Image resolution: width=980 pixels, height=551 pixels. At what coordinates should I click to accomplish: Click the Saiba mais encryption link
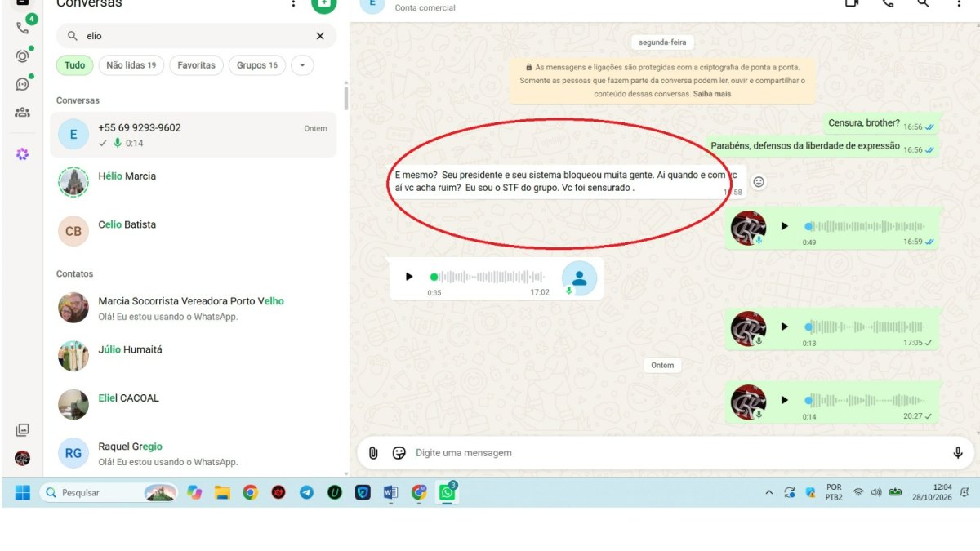[x=712, y=94]
